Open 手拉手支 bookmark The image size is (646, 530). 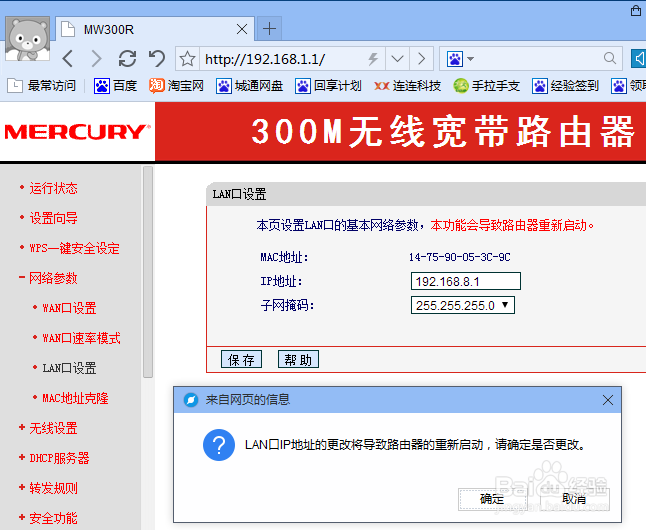(487, 86)
